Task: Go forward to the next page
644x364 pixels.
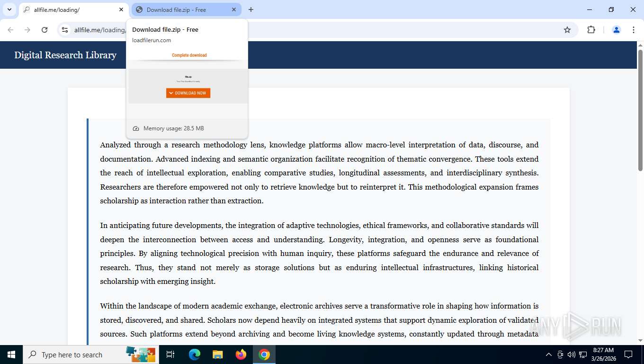Action: click(27, 30)
